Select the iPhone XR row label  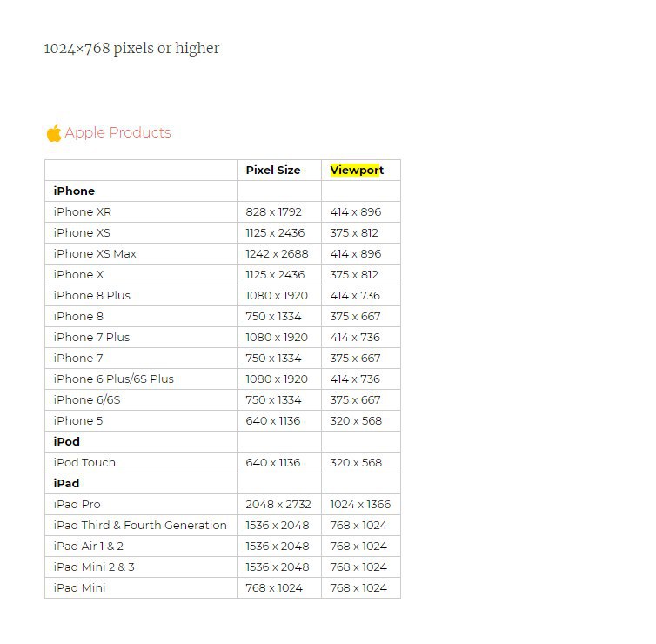[x=83, y=212]
